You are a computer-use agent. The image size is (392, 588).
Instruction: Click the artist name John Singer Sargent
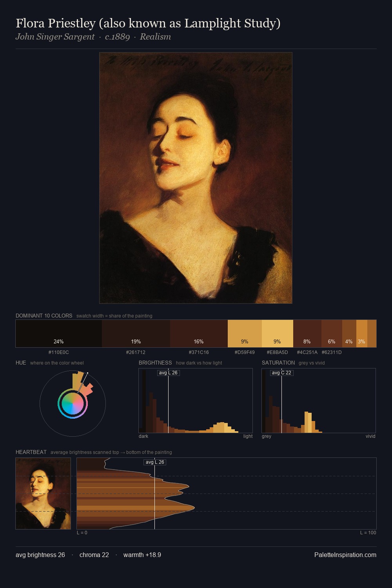[55, 37]
